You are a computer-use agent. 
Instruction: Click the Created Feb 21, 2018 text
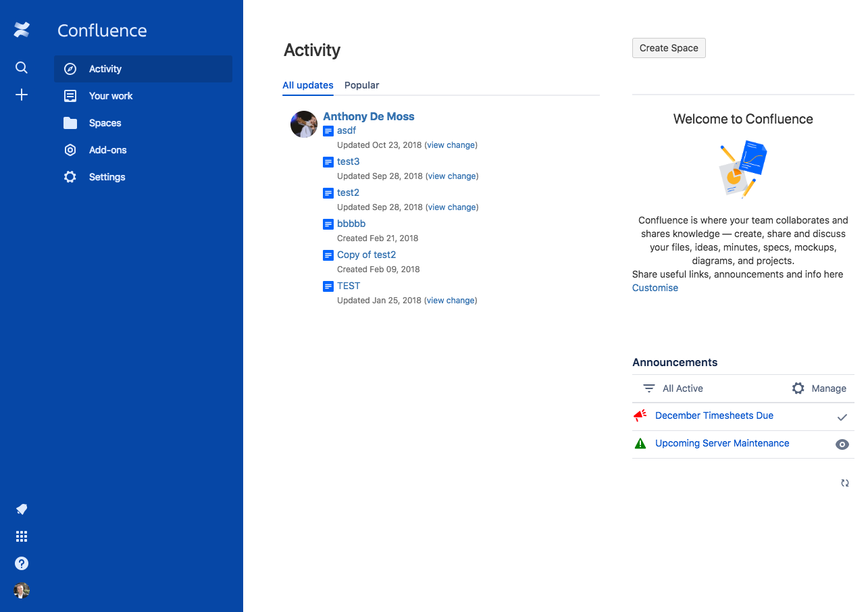[378, 238]
